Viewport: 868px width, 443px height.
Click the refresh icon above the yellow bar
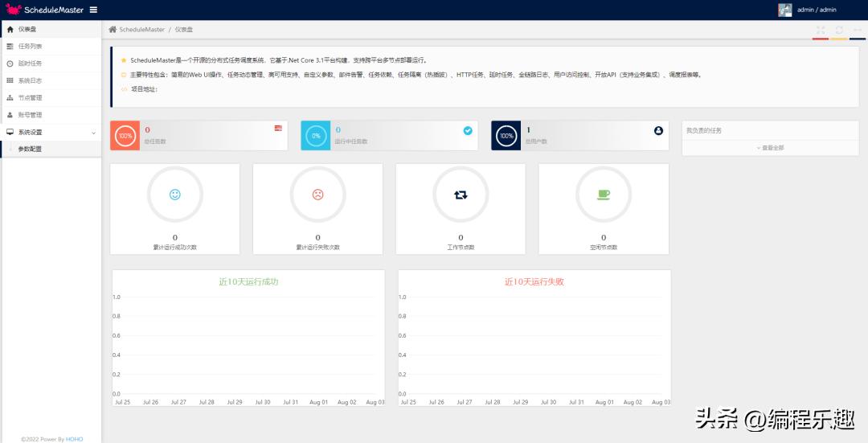[x=839, y=30]
